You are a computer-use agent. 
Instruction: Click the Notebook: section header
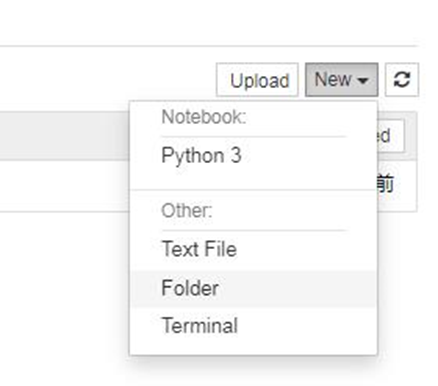point(204,117)
